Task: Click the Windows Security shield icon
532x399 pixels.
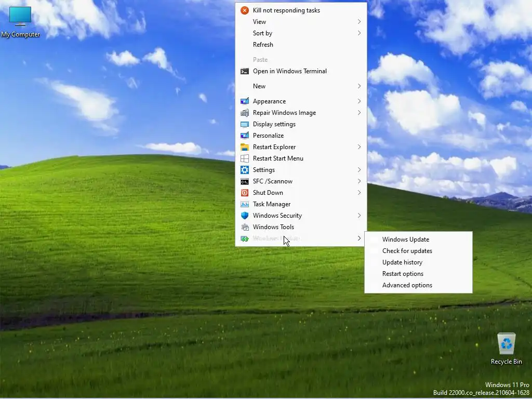Action: (245, 216)
